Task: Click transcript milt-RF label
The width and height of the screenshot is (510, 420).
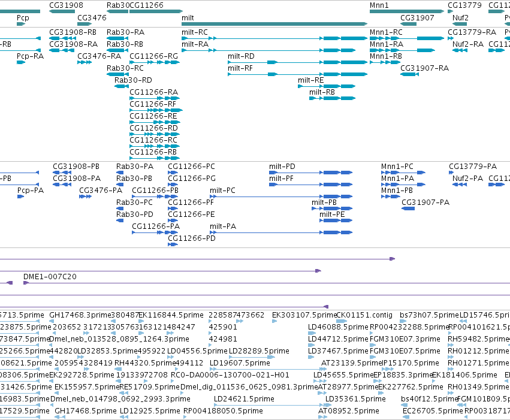Action: [x=240, y=68]
